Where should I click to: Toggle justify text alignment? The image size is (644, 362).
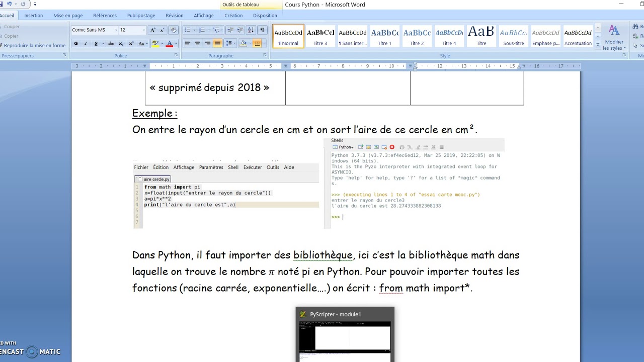pos(217,43)
